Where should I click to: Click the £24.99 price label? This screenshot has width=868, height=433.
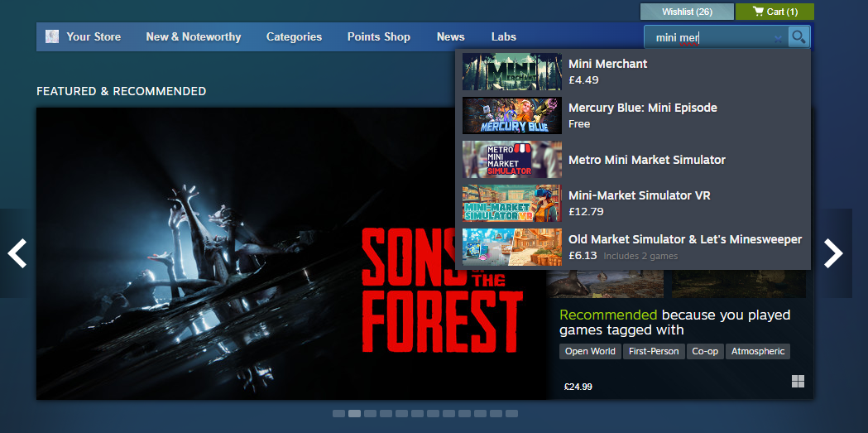click(x=578, y=387)
